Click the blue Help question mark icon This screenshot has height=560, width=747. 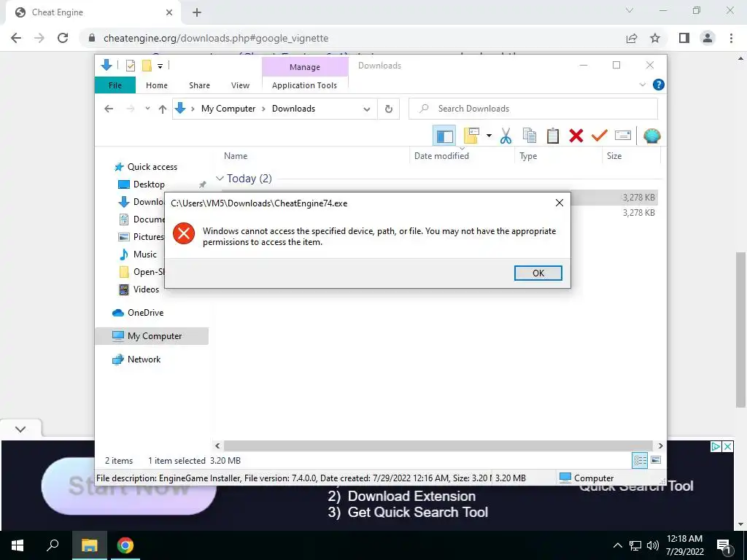click(659, 85)
